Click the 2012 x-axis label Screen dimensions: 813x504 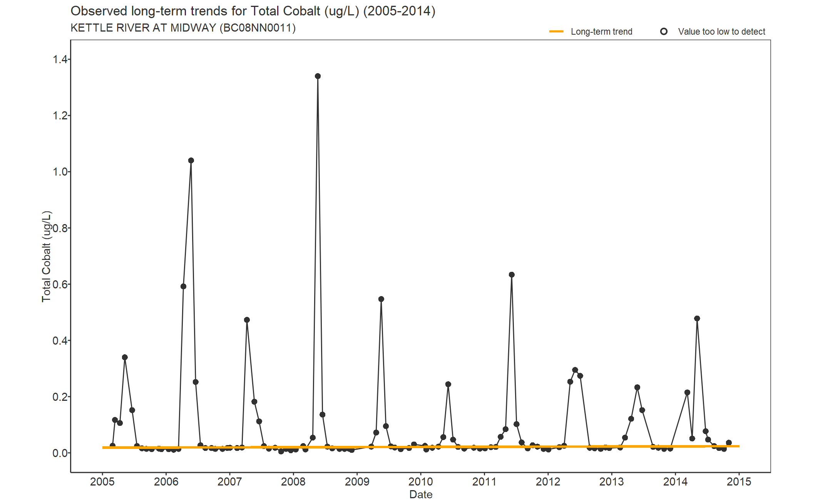tap(548, 481)
